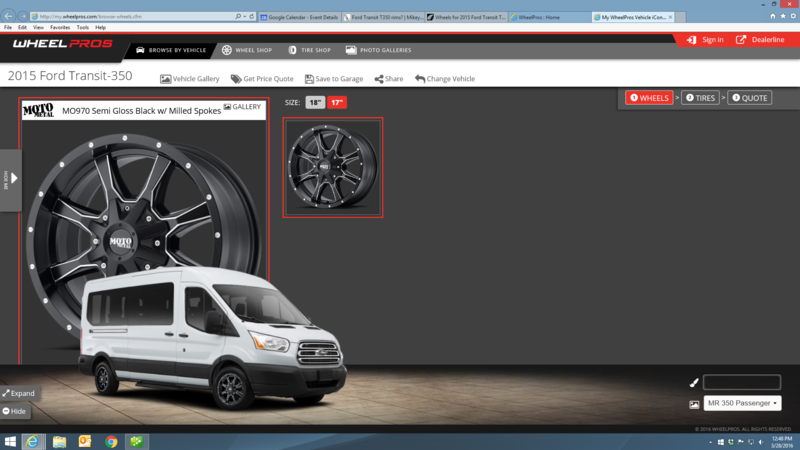Click the Share option
The image size is (800, 450).
click(389, 79)
